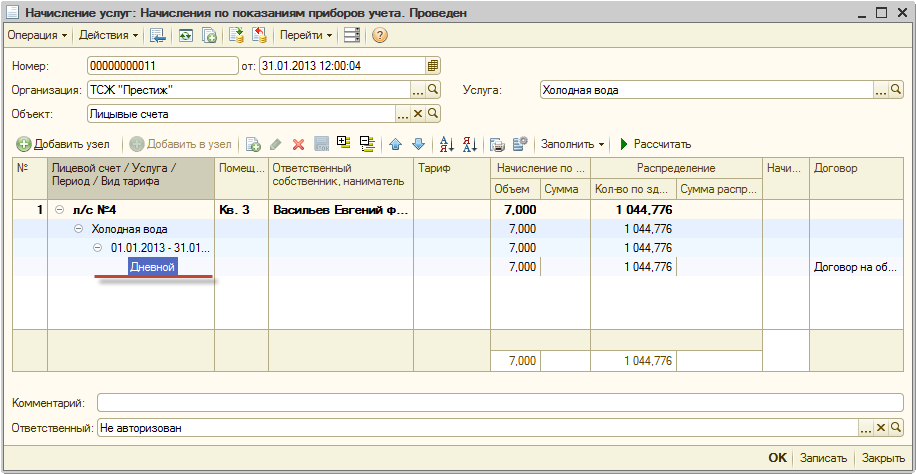This screenshot has height=474, width=916.
Task: Move row down with blue down arrow
Action: pyautogui.click(x=418, y=144)
